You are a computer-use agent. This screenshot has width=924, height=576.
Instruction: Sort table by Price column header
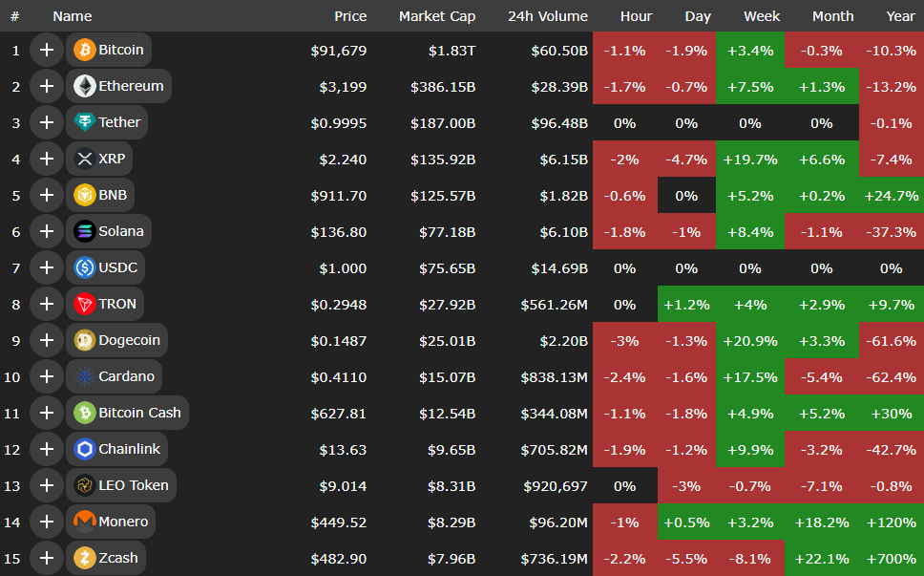pyautogui.click(x=350, y=16)
